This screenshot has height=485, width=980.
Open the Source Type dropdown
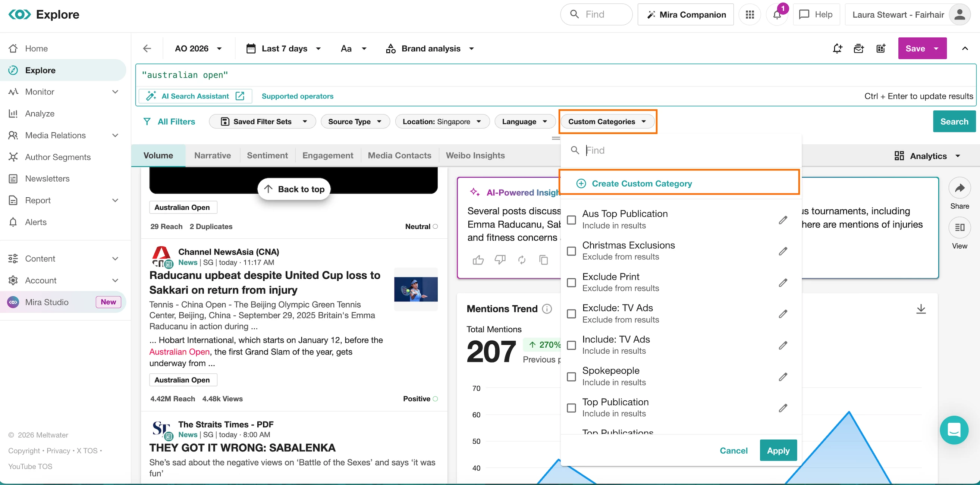(355, 122)
